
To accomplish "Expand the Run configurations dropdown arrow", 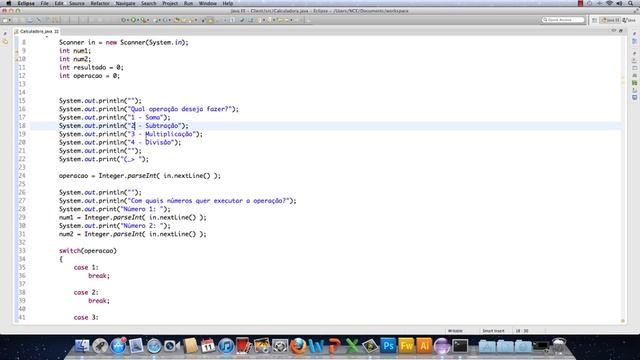I will (x=138, y=20).
